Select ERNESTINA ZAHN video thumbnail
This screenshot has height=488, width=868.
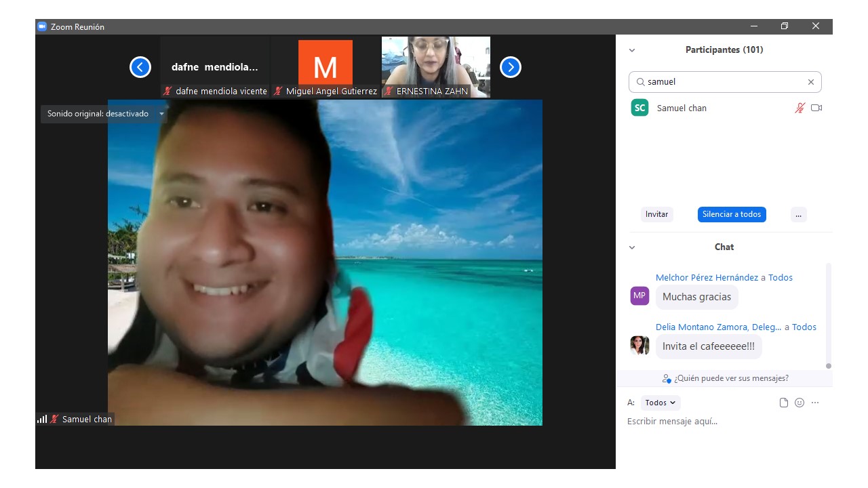[x=436, y=67]
